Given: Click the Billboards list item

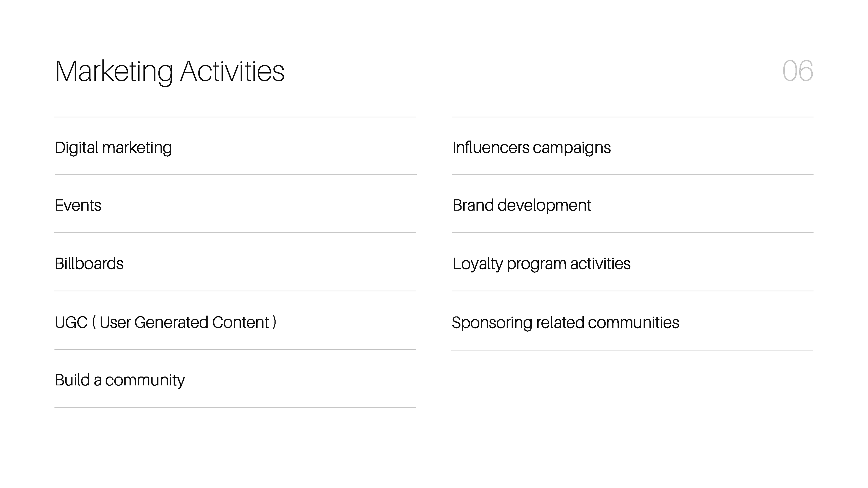Looking at the screenshot, I should pyautogui.click(x=89, y=264).
